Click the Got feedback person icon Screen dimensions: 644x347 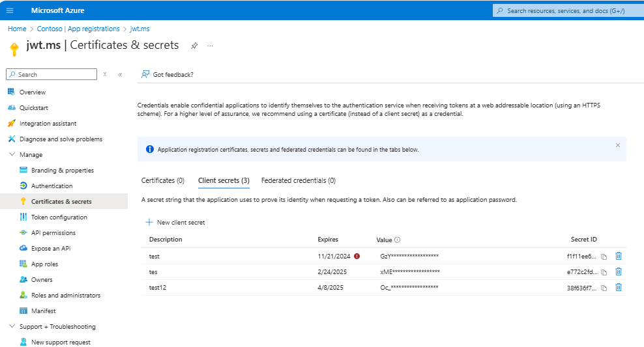[x=145, y=74]
